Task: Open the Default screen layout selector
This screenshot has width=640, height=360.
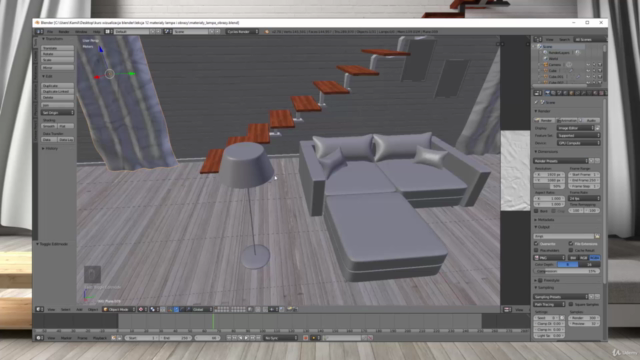Action: pyautogui.click(x=131, y=31)
